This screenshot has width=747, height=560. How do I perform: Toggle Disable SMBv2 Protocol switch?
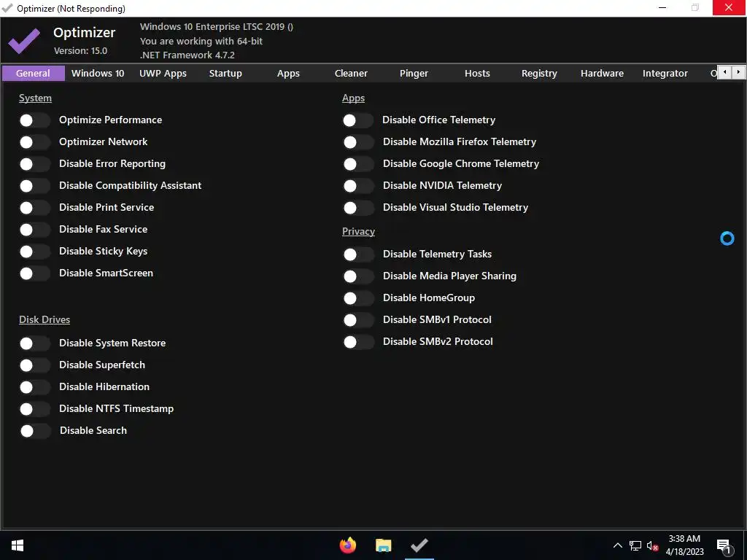pos(358,342)
